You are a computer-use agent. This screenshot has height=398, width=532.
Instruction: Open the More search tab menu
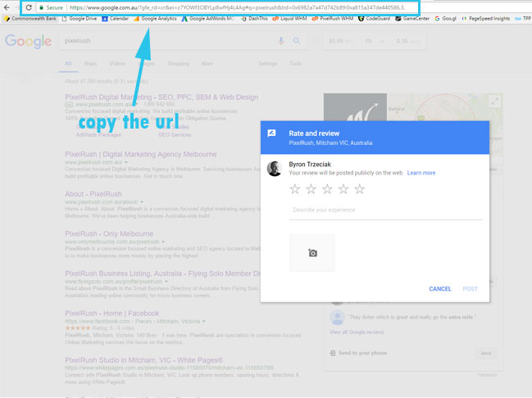pos(207,63)
